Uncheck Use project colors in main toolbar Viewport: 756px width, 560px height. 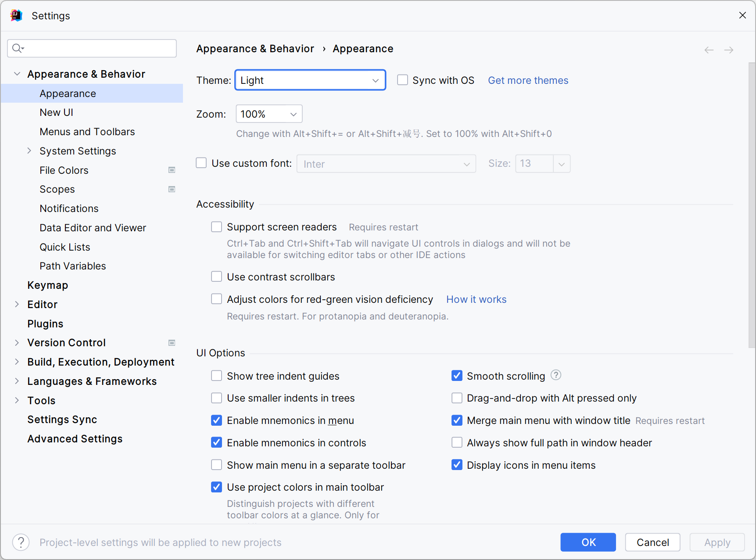(x=216, y=487)
